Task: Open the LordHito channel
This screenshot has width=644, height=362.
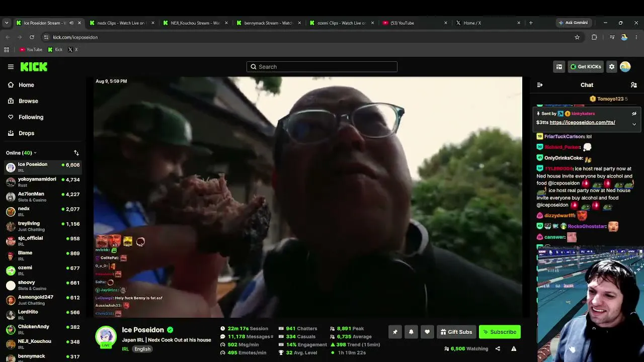Action: 42,315
